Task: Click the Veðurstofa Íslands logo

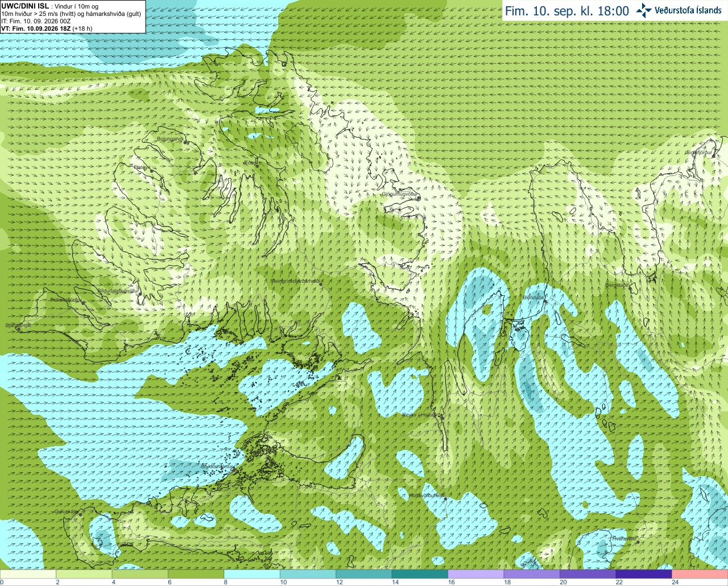Action: pos(679,10)
